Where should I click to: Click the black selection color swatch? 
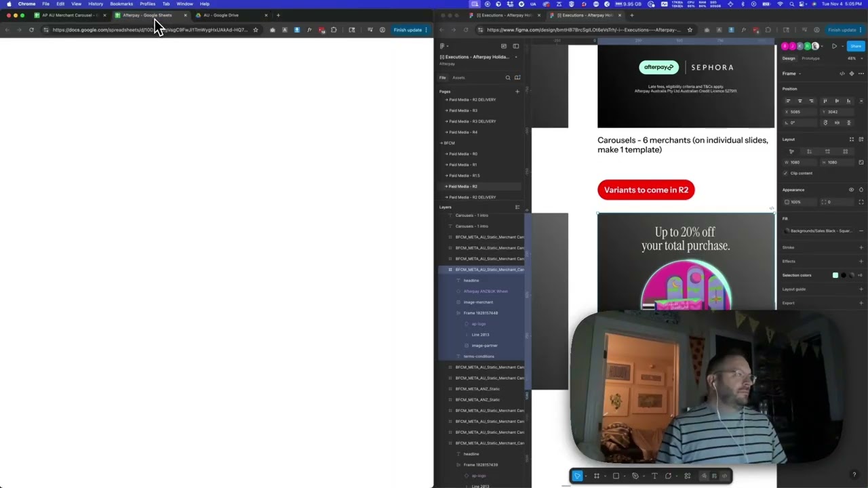[x=844, y=275]
